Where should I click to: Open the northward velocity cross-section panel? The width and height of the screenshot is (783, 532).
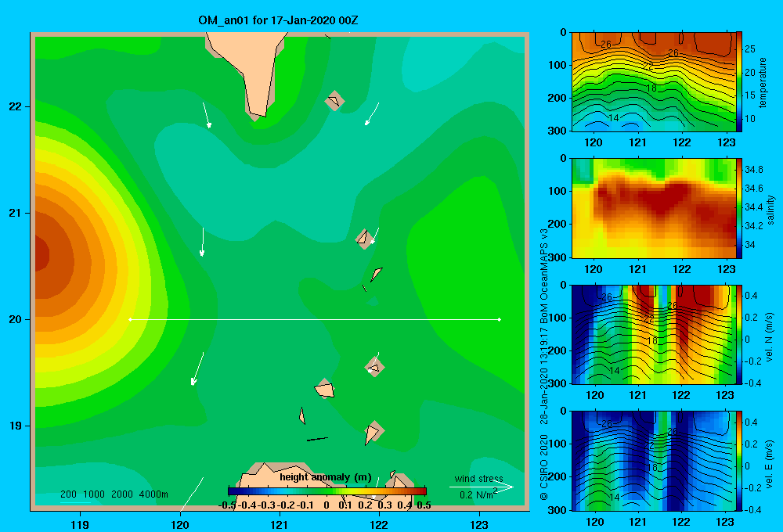coord(654,334)
